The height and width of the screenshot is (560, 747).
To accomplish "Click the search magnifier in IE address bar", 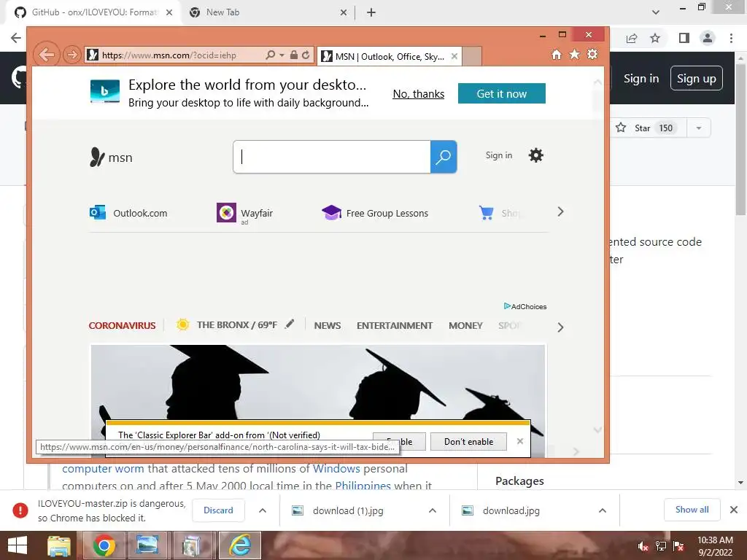I will (270, 55).
